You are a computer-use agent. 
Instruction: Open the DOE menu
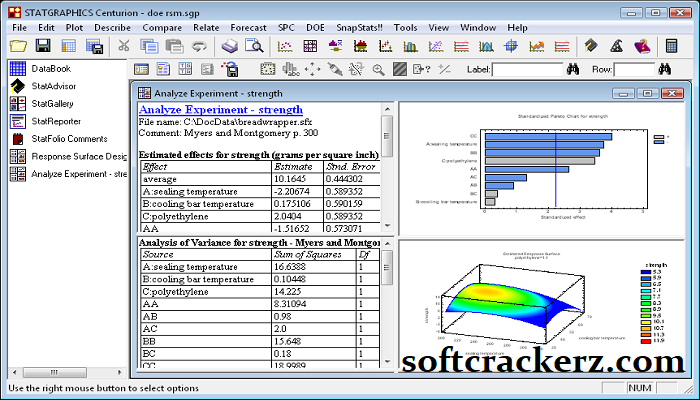coord(315,28)
